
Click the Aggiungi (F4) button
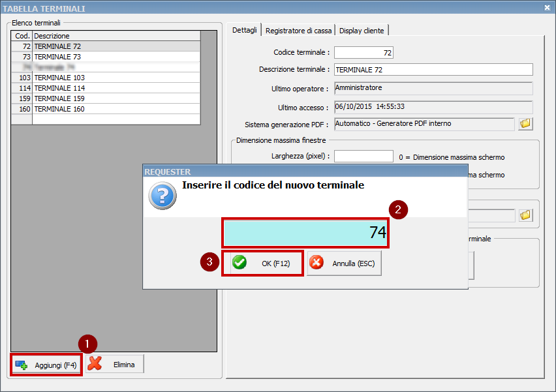coord(46,365)
